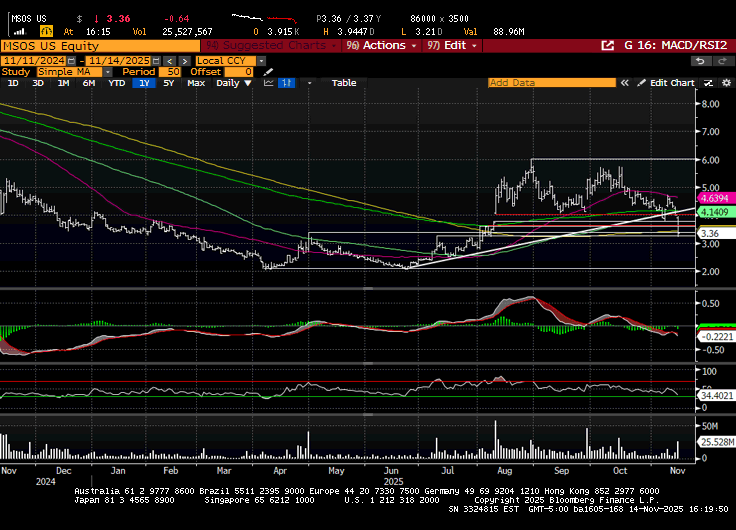Screen dimensions: 736x530
Task: Click the orange gauge icon beside At 16:15
Action: [x=46, y=31]
